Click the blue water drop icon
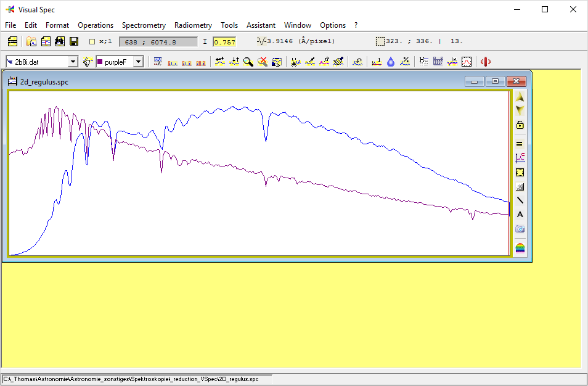Image resolution: width=588 pixels, height=386 pixels. point(391,62)
